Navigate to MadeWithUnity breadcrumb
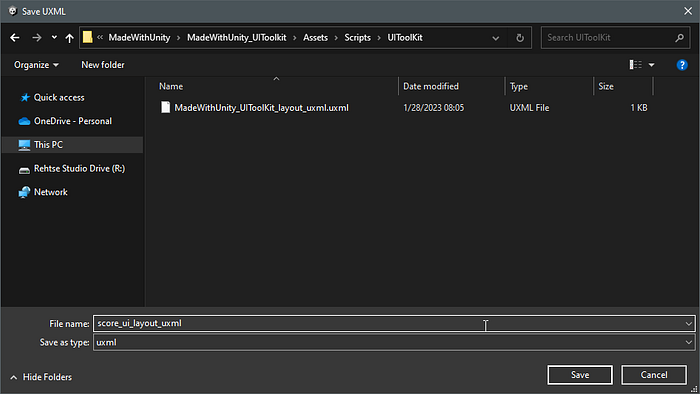Image resolution: width=700 pixels, height=394 pixels. [139, 37]
